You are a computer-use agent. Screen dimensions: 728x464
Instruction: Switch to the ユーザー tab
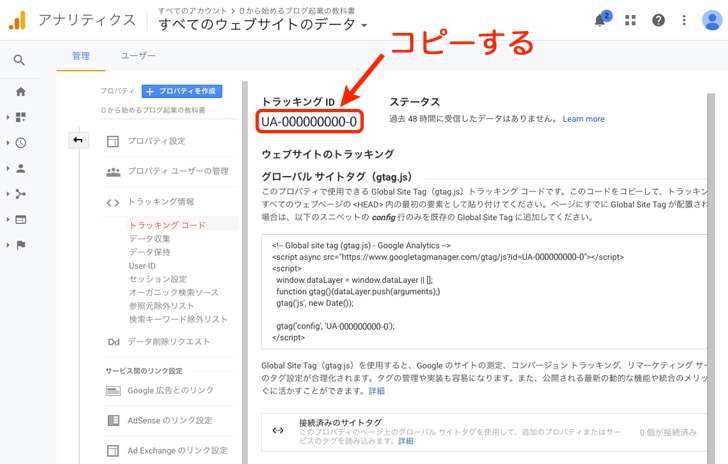pyautogui.click(x=138, y=56)
